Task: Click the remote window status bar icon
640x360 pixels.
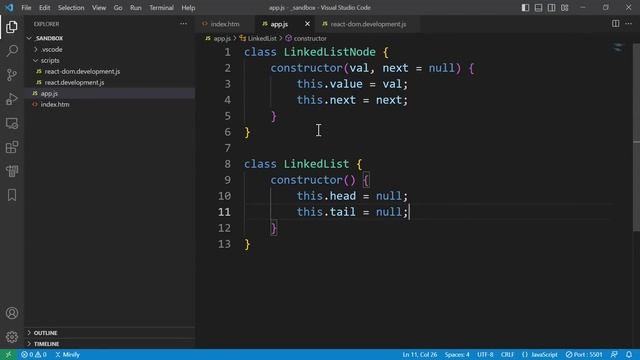Action: pos(8,354)
